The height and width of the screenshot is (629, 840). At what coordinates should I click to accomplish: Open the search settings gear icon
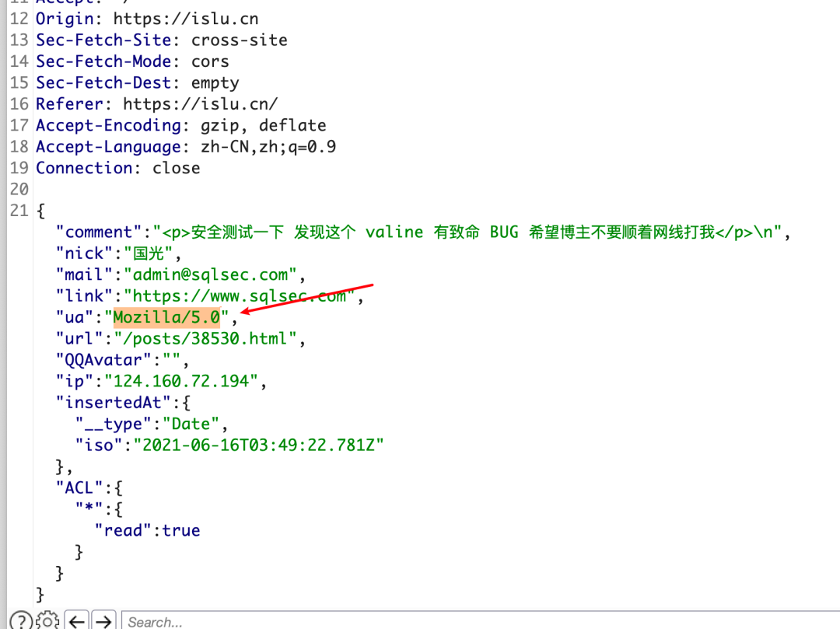pos(47,621)
